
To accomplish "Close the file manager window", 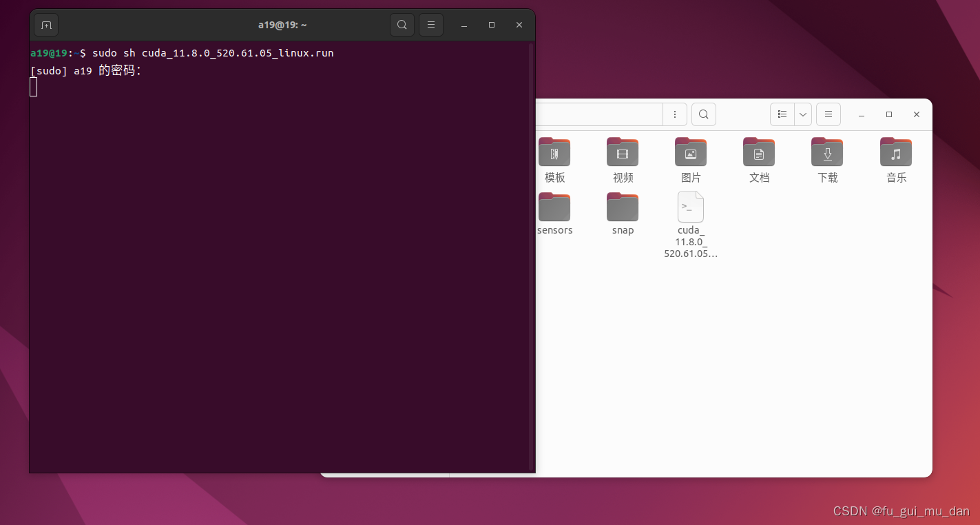I will click(917, 114).
